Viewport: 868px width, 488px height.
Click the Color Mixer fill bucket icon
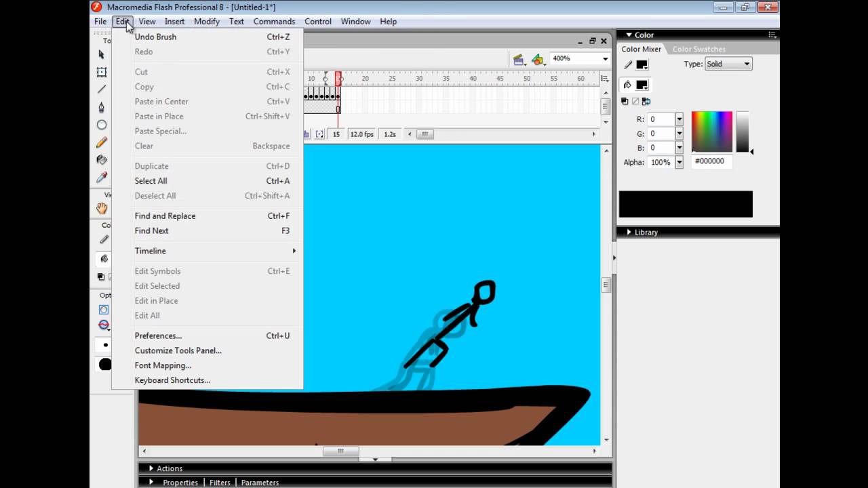click(x=627, y=85)
